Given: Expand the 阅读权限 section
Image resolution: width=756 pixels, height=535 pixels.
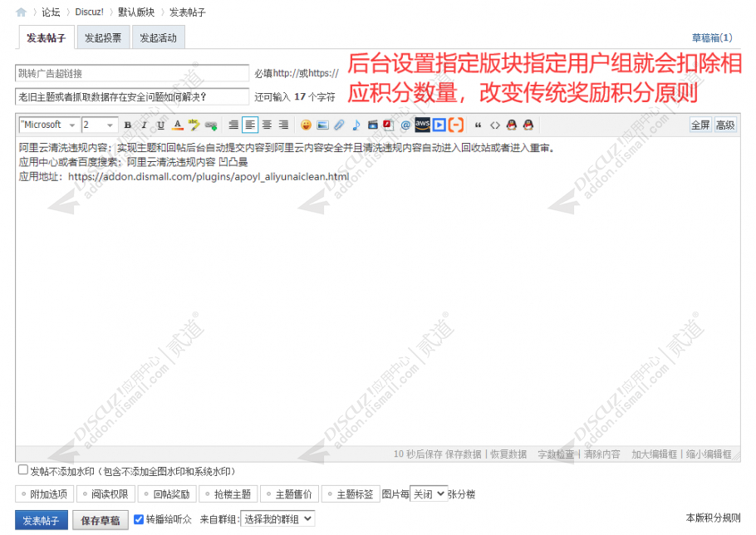Looking at the screenshot, I should tap(106, 494).
